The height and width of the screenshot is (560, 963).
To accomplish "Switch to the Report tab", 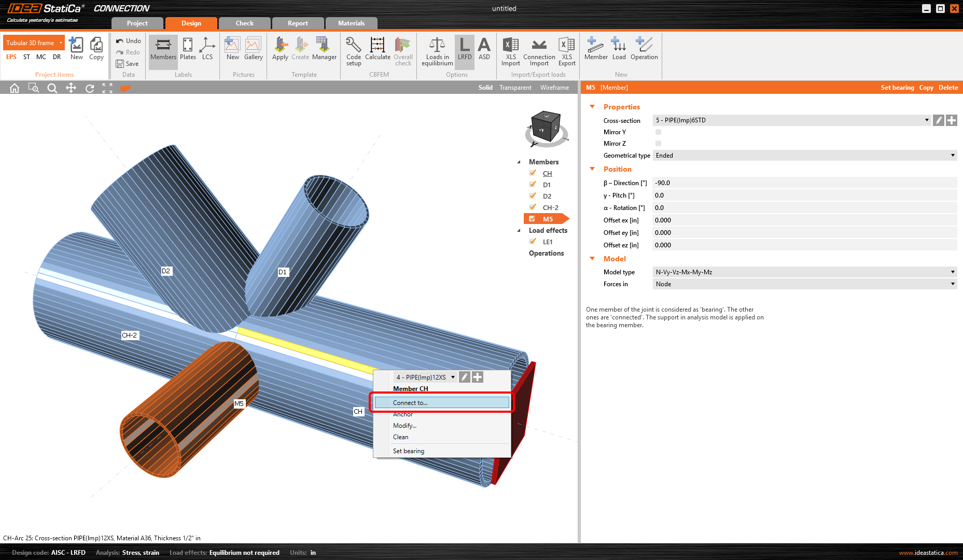I will pos(298,23).
